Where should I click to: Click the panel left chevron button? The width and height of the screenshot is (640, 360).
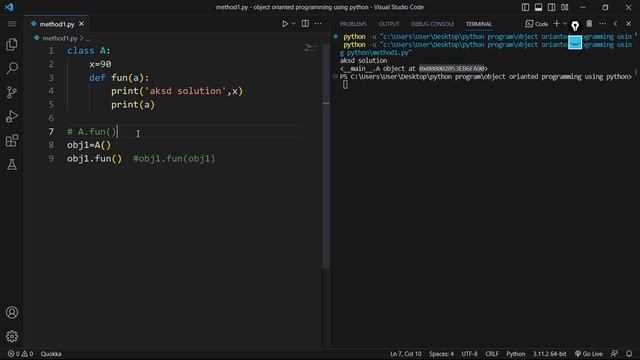pyautogui.click(x=616, y=24)
